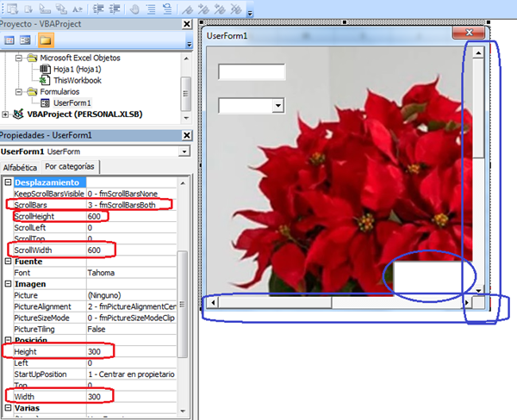
Task: Open the UserForm1 object selector dropdown
Action: point(184,151)
